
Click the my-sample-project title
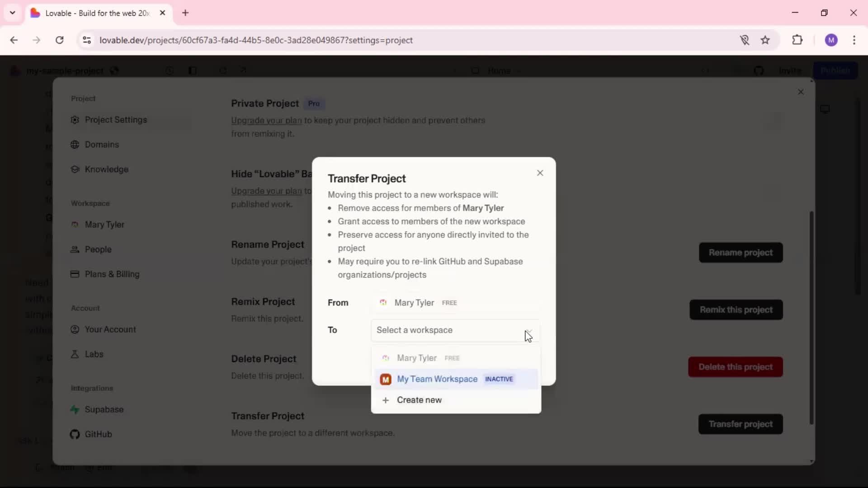[x=65, y=71]
